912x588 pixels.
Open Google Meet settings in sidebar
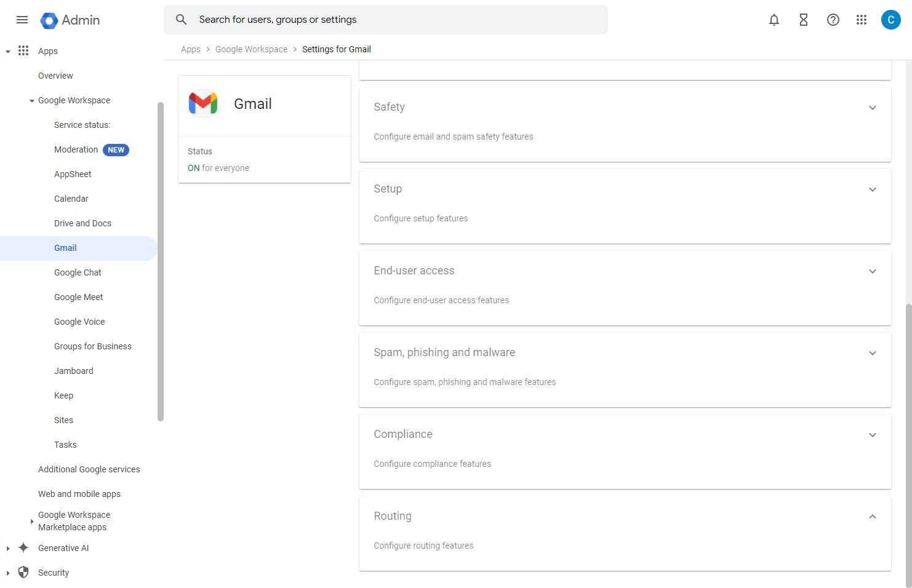78,297
